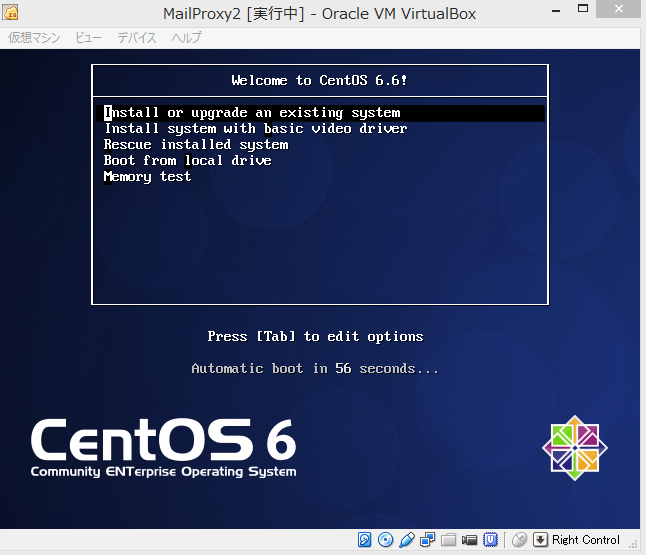Open the optical disc drive status icon
646x555 pixels.
[385, 539]
